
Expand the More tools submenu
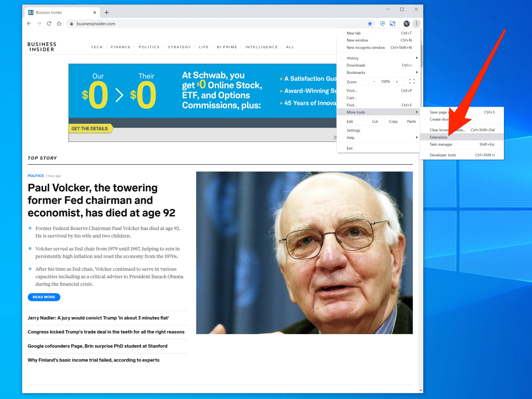click(378, 112)
